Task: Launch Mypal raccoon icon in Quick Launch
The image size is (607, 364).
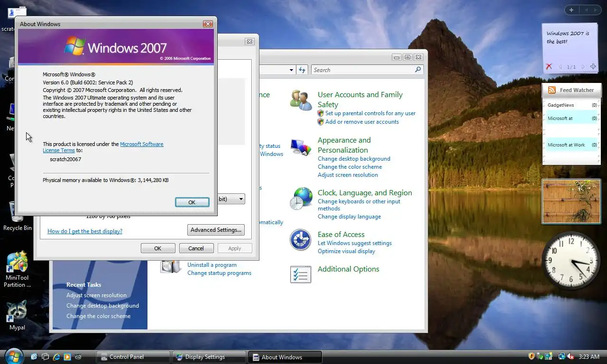Action: [78, 357]
